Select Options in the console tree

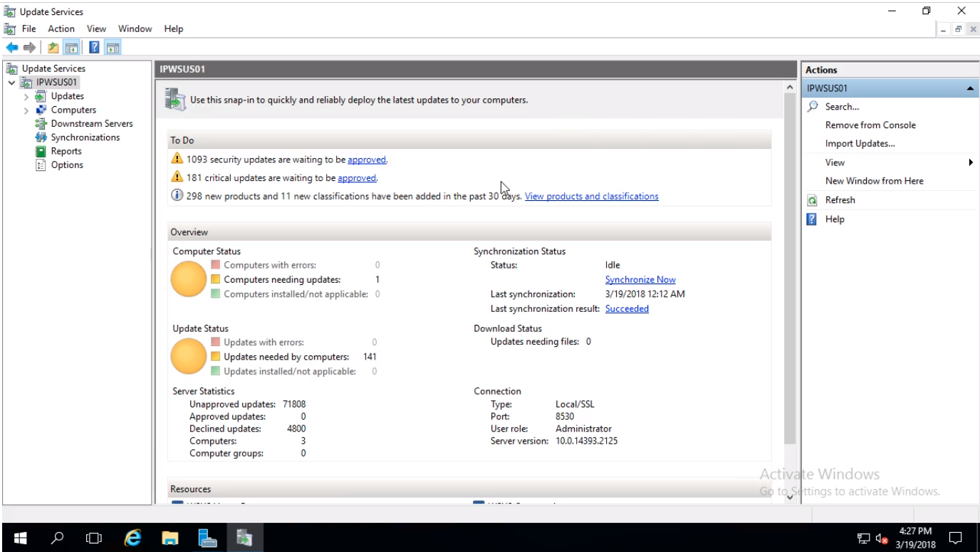[67, 165]
